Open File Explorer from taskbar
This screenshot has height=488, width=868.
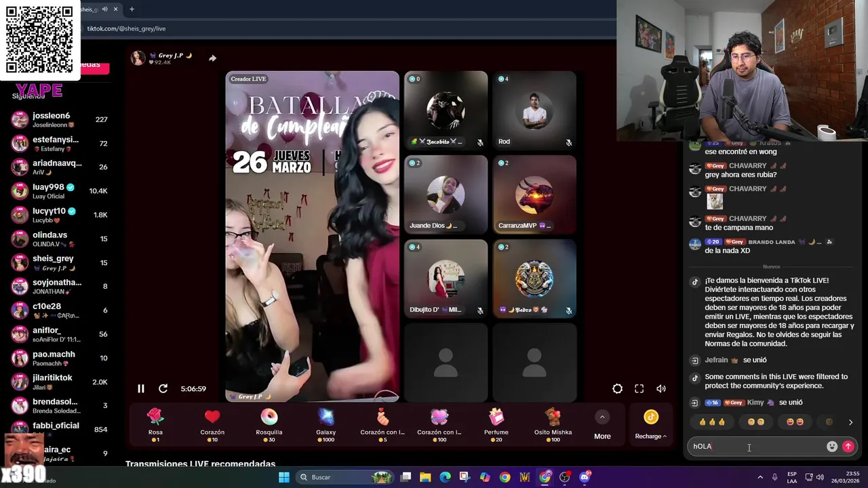pos(425,477)
